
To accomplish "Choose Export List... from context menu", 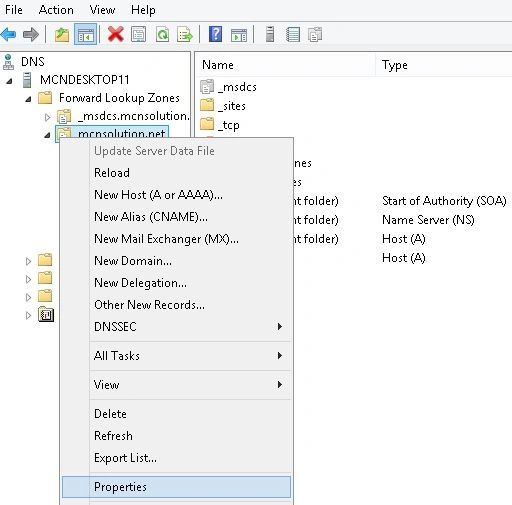I will coord(176,458).
